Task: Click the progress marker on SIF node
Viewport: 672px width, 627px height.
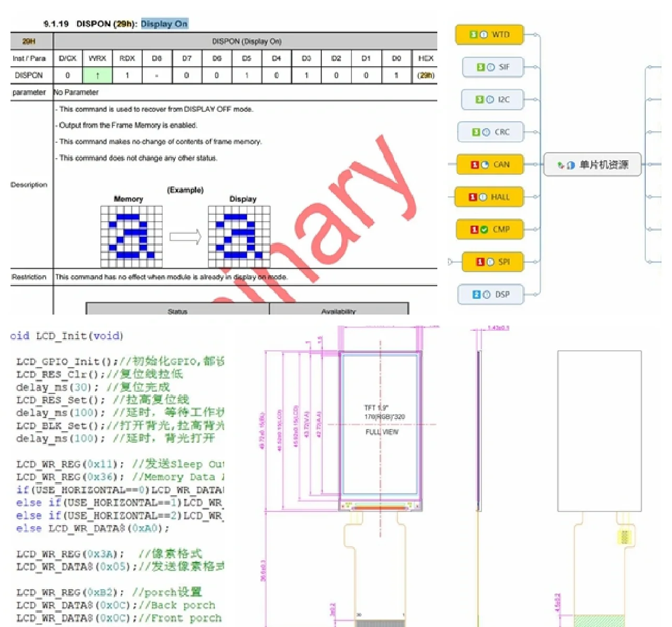Action: [491, 67]
